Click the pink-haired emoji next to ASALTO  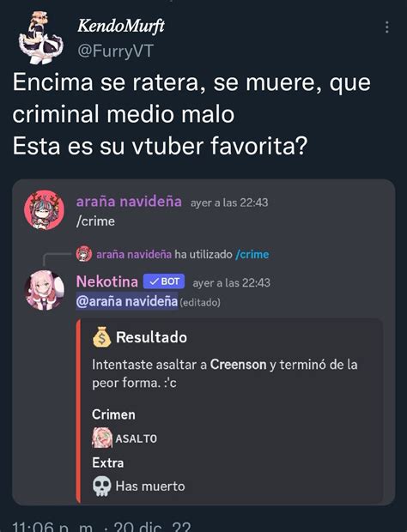pos(102,438)
